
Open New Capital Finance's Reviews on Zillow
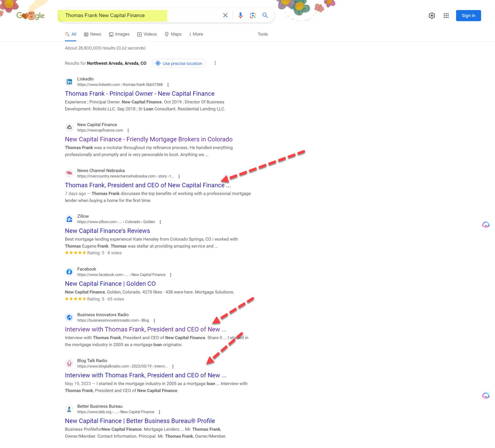coord(107,231)
